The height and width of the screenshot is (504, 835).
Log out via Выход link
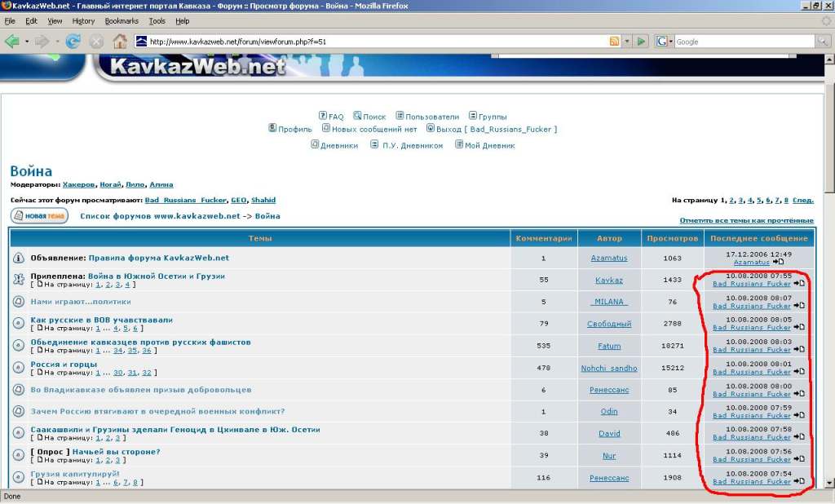(497, 129)
